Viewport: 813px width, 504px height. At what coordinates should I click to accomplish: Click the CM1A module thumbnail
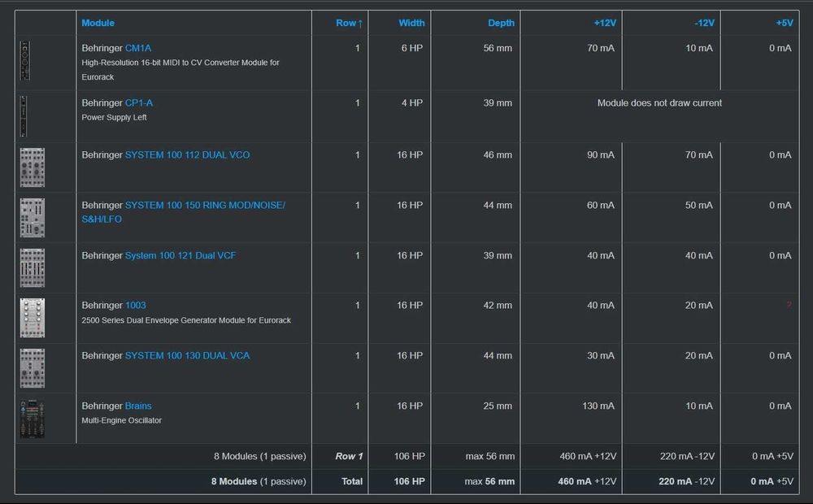(25, 61)
